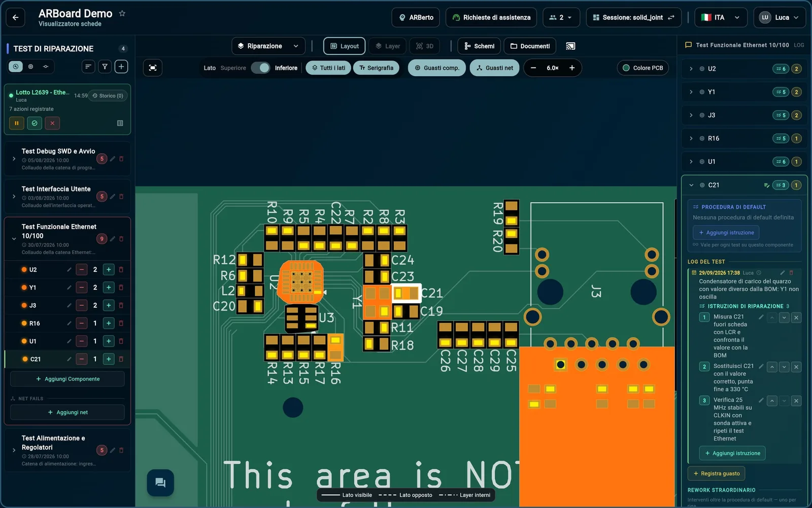Open the chat bubble button

coord(160,483)
